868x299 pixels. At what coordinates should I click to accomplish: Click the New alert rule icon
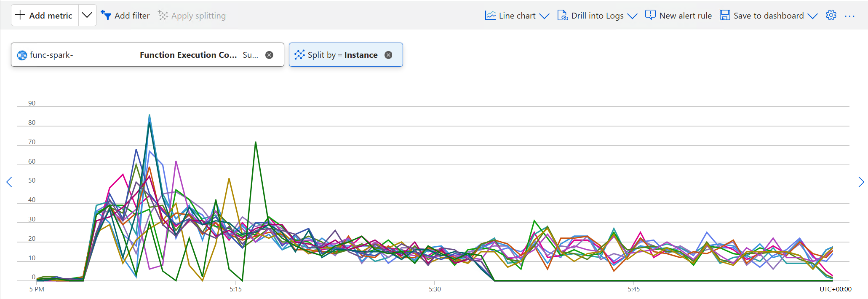point(650,15)
